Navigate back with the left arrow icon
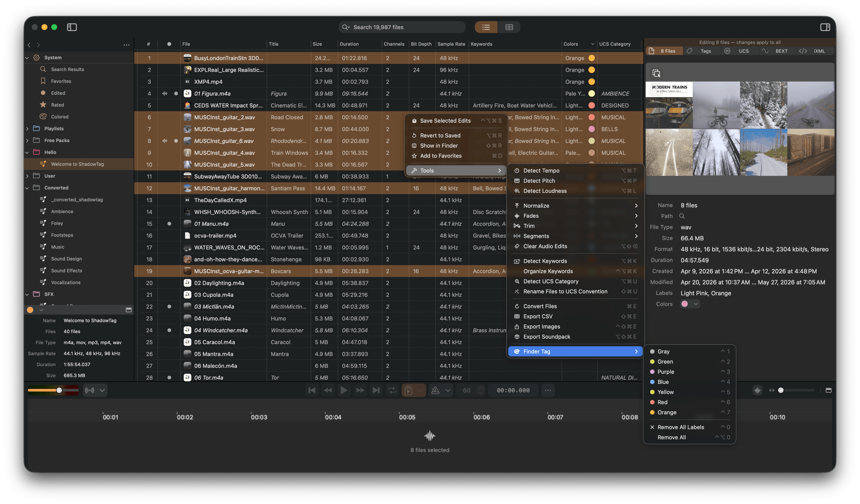This screenshot has height=504, width=860. click(29, 45)
